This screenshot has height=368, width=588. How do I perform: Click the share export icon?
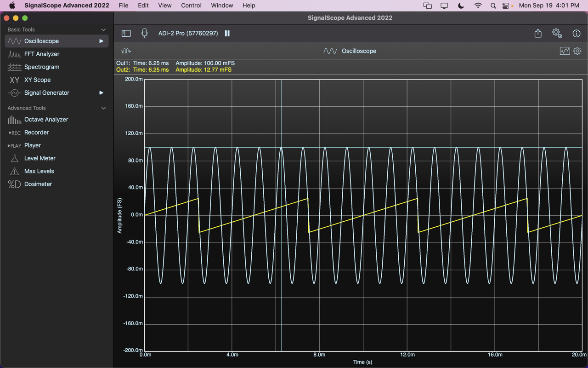[538, 33]
